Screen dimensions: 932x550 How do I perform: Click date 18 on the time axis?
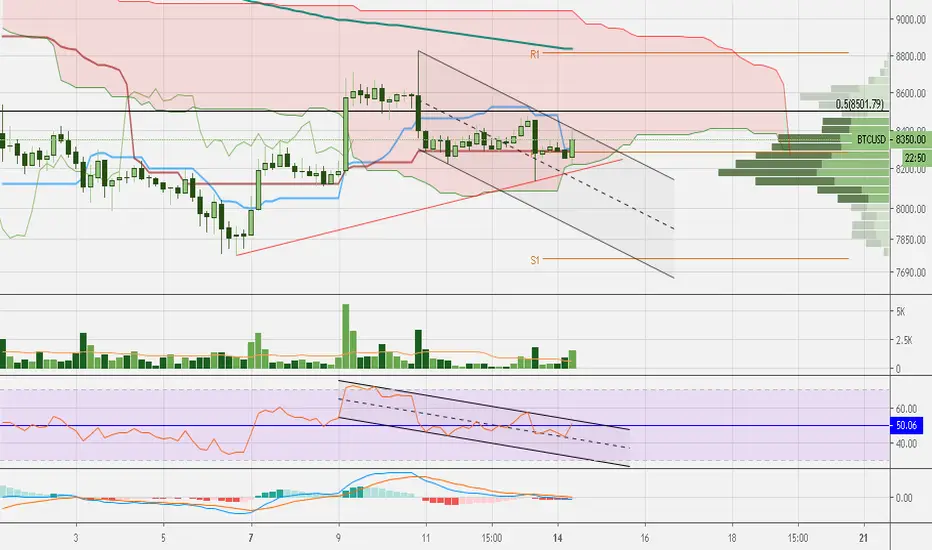tap(732, 538)
